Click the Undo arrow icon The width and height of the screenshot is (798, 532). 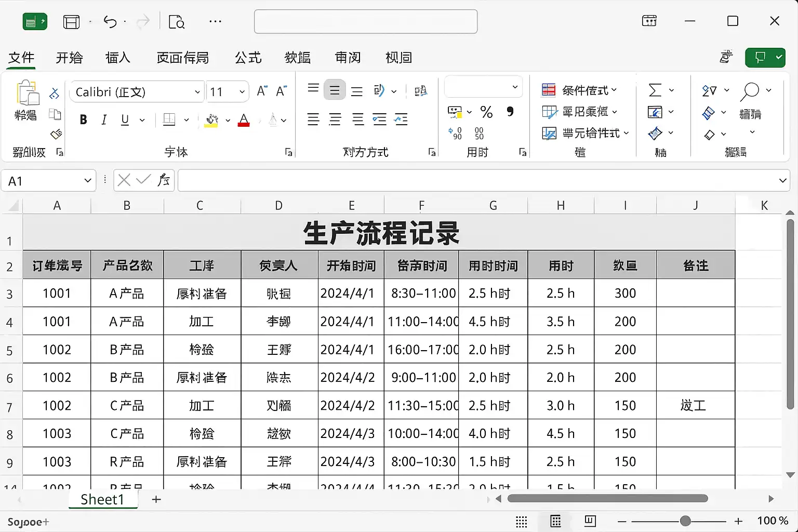tap(110, 21)
